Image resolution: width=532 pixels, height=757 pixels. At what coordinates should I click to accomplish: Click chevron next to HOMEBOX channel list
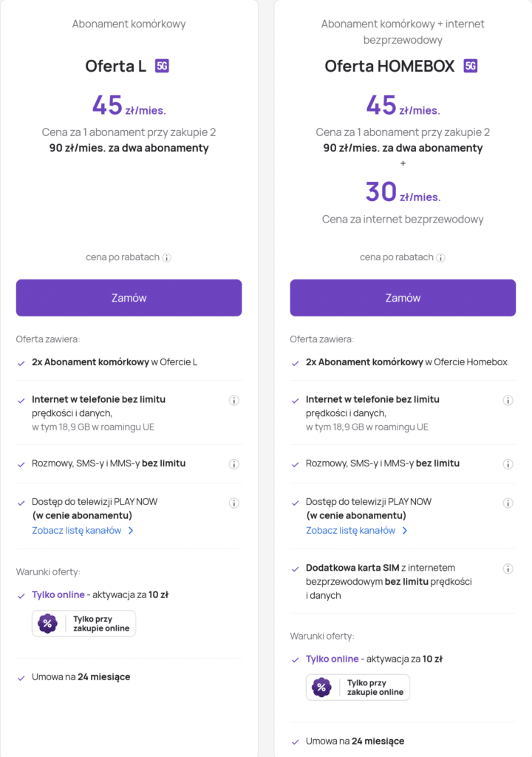(405, 531)
